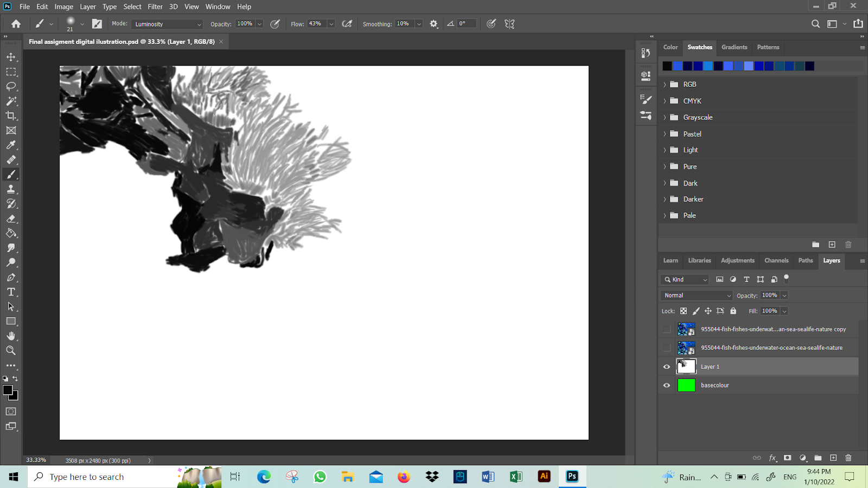Select the Move tool
868x488 pixels.
coord(11,57)
